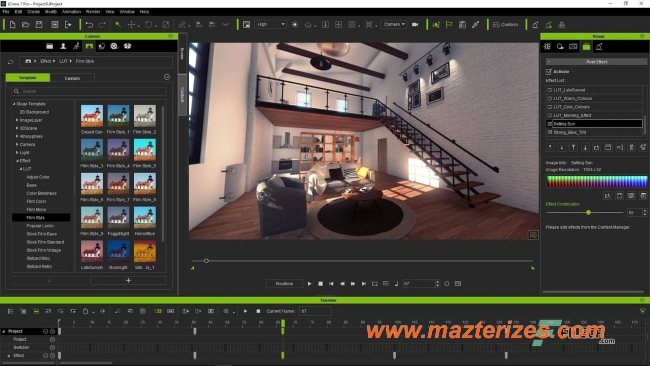Viewport: 650px width, 366px height.
Task: Activate the green Select arrow tool
Action: coord(118,25)
